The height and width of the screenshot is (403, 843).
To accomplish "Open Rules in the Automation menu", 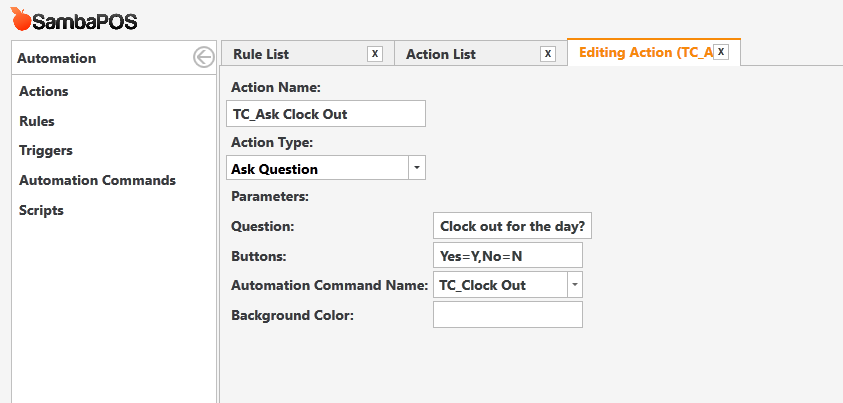I will (x=37, y=121).
